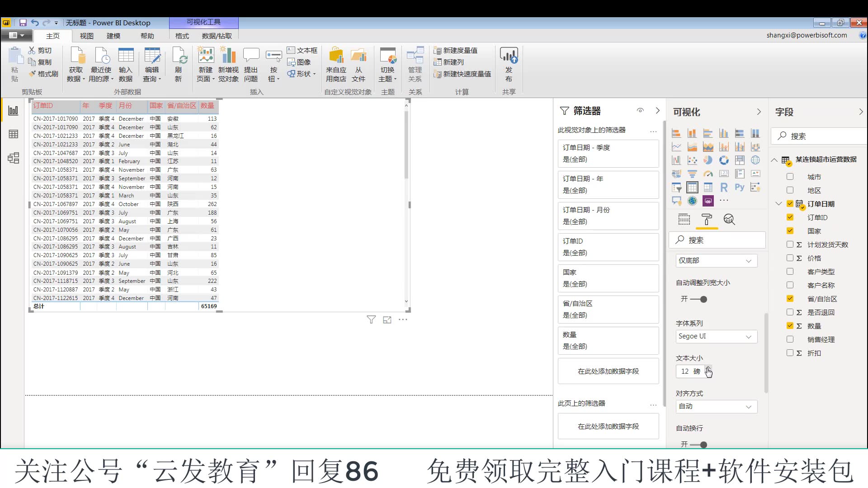Open the 仅底部 dropdown
This screenshot has width=868, height=488.
[716, 261]
